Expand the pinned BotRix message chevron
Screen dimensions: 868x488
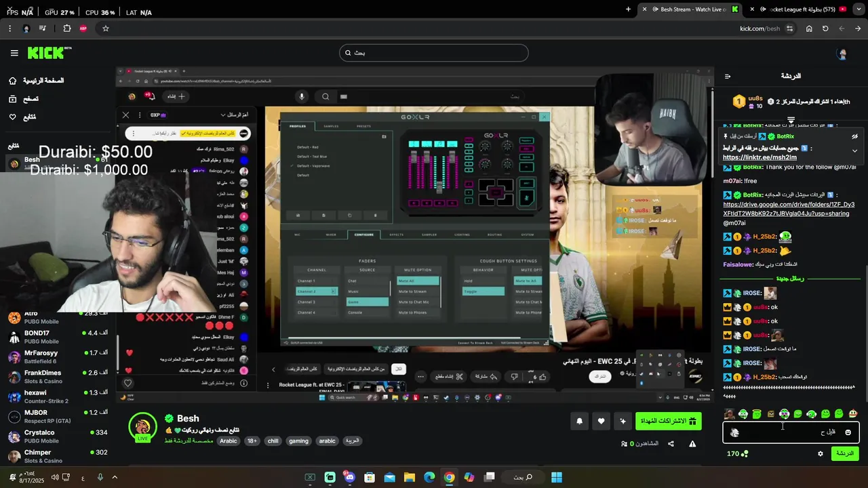854,150
